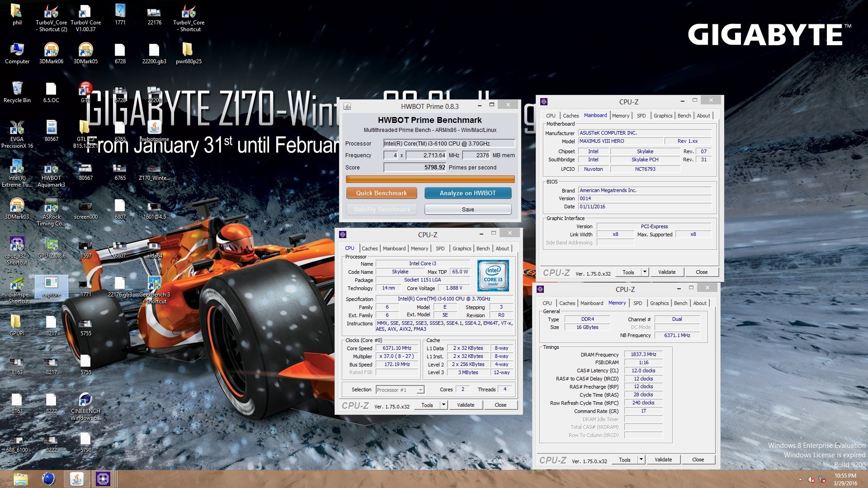Open the 22200.gb3 file icon
This screenshot has width=868, height=488.
[154, 54]
